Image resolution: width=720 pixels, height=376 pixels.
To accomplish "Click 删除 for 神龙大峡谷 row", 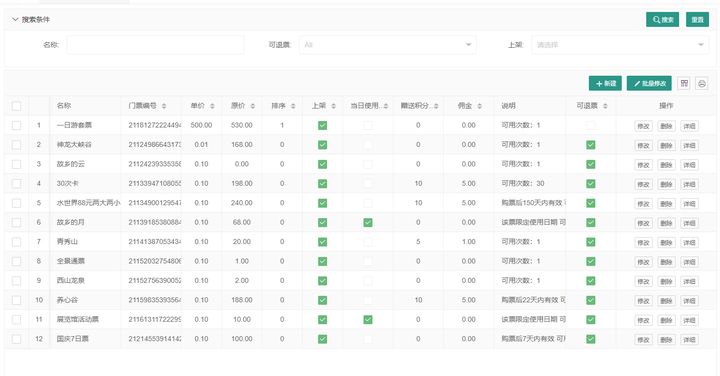I will (666, 146).
